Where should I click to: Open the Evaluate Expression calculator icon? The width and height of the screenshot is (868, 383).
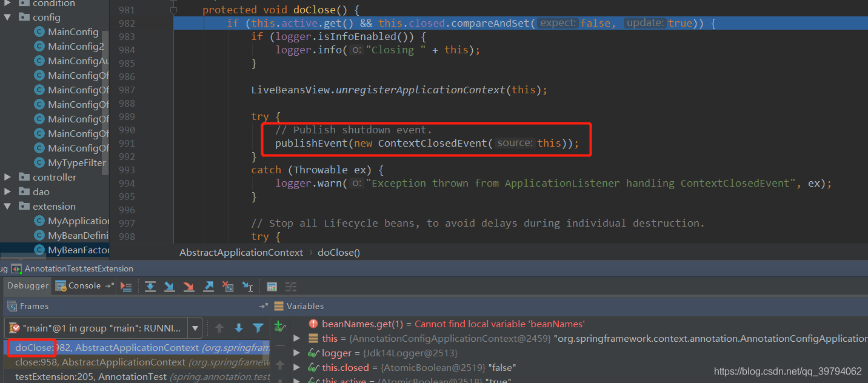coord(272,286)
